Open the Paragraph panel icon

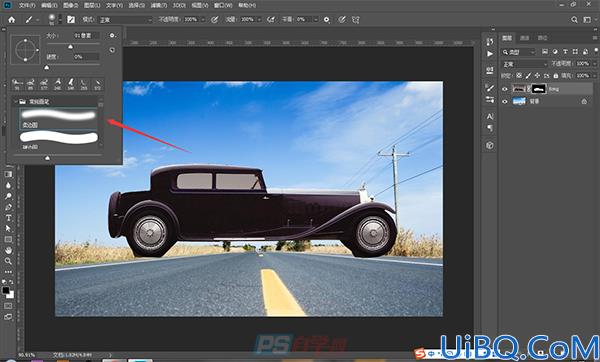(490, 129)
